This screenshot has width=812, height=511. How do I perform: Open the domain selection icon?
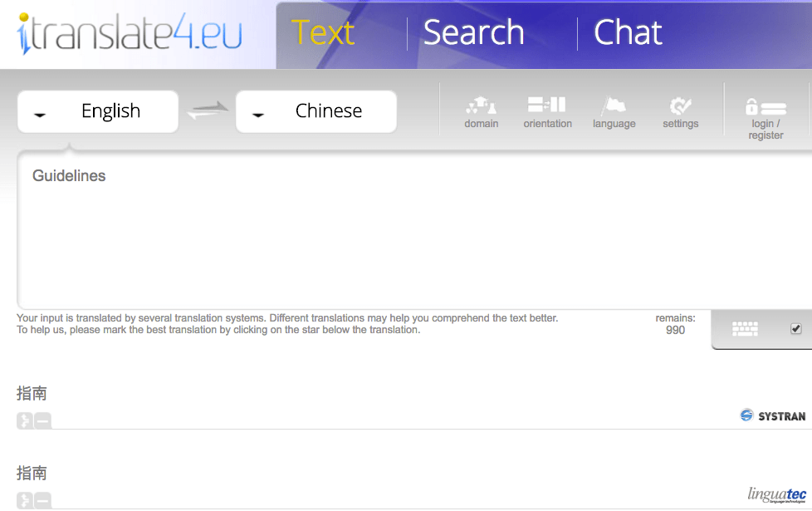point(481,106)
